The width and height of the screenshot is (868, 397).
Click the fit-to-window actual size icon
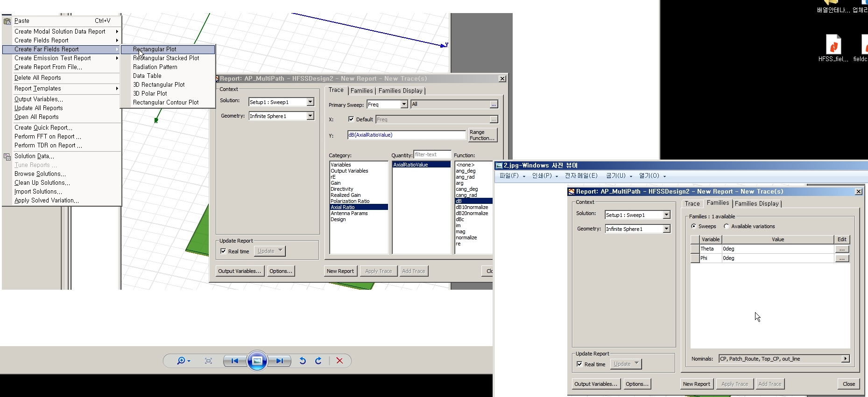point(208,361)
